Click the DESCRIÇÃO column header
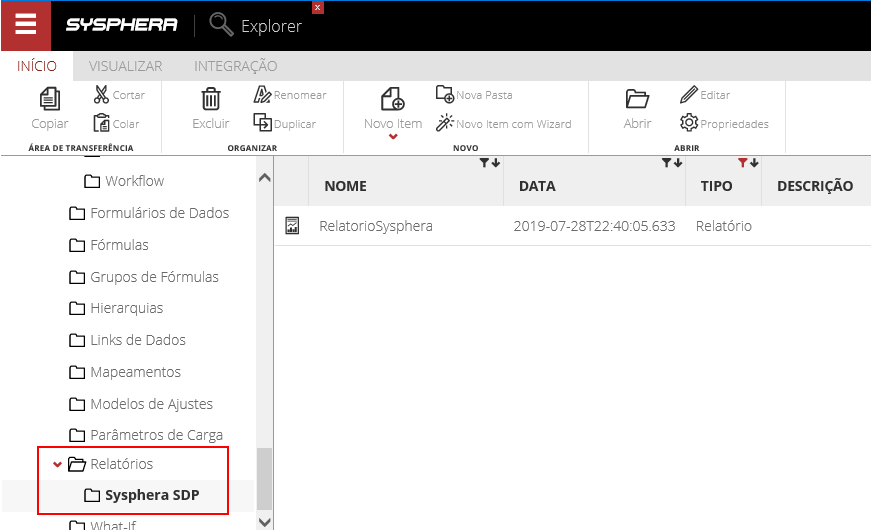 click(x=815, y=186)
